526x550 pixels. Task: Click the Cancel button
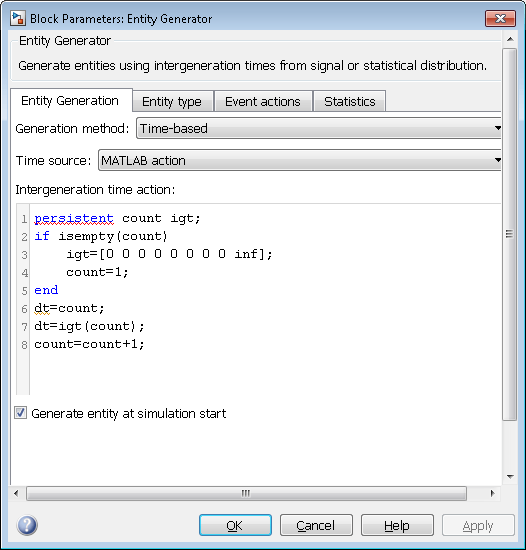[316, 525]
